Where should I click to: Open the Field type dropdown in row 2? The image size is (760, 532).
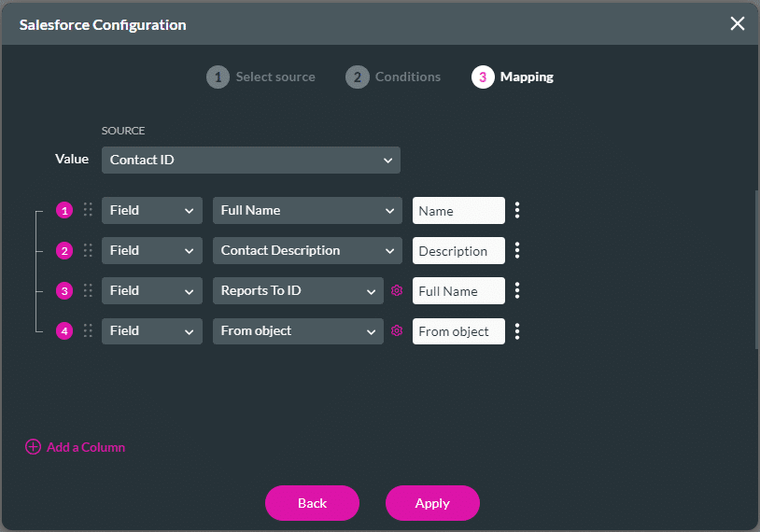(152, 250)
